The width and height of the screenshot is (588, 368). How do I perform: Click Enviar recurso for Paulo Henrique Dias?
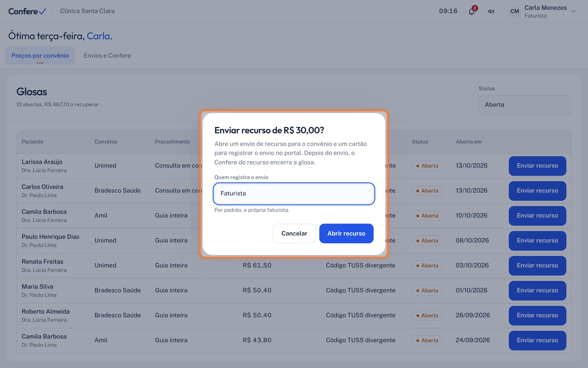point(537,241)
